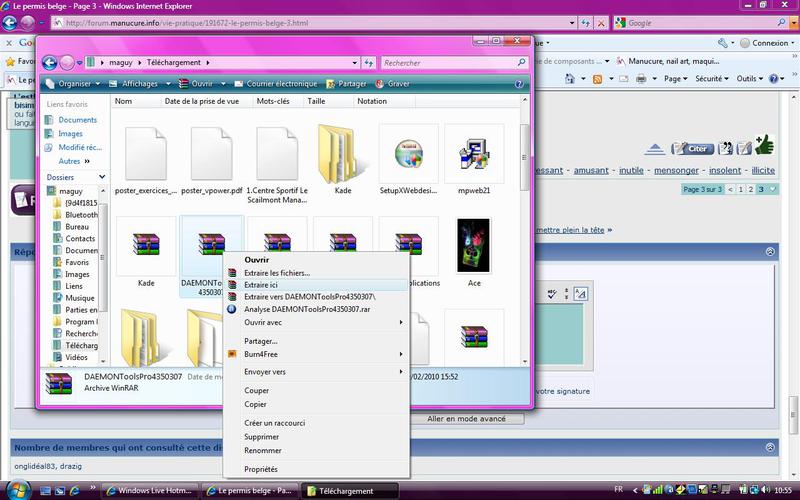Screen dimensions: 800x500
Task: Select 'Extraire les fichiers...' menu entry
Action: (x=277, y=272)
